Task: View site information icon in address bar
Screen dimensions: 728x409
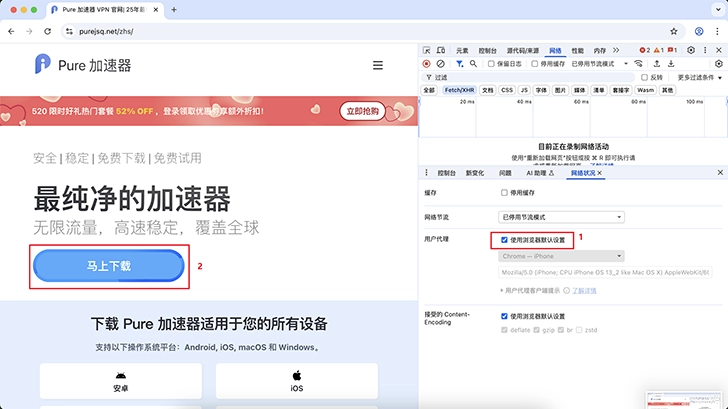Action: [x=69, y=32]
